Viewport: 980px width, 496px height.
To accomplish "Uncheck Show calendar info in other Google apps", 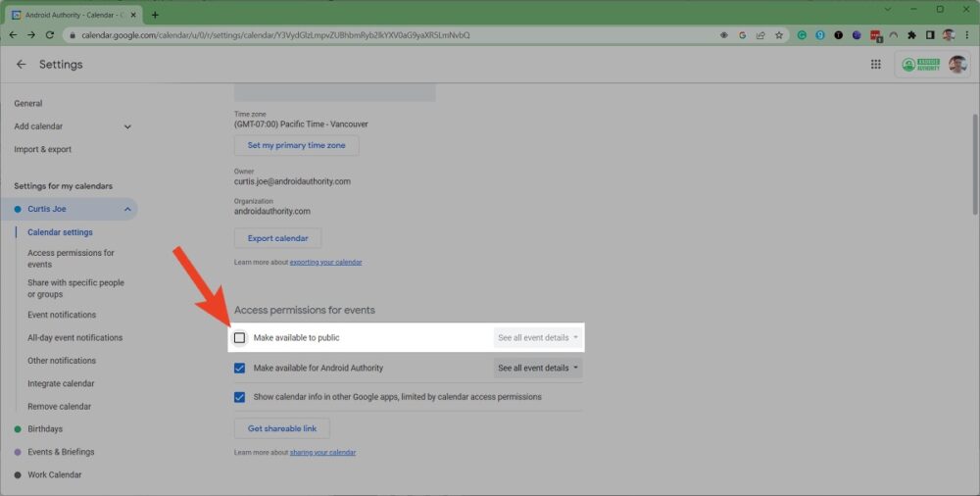I will 239,397.
